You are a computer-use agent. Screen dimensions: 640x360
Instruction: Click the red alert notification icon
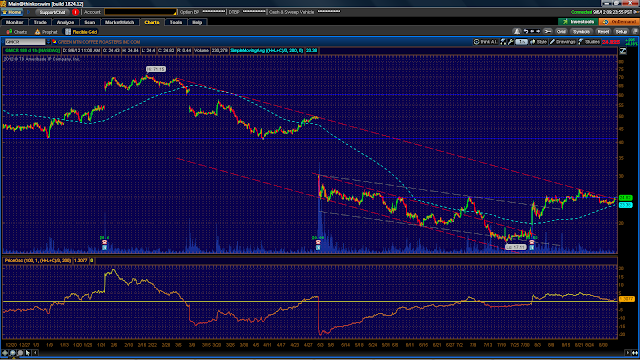[x=75, y=12]
